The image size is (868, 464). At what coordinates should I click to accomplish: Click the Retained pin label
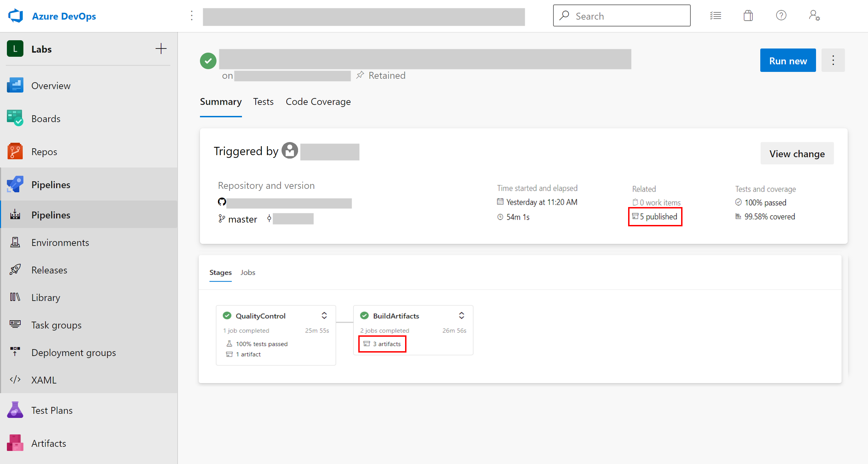click(x=381, y=75)
